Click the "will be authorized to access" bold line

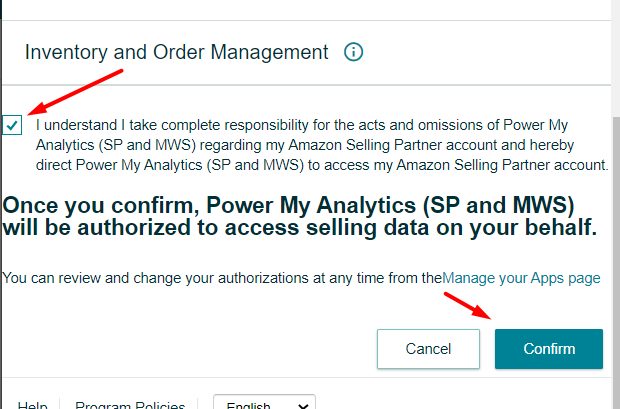click(300, 228)
